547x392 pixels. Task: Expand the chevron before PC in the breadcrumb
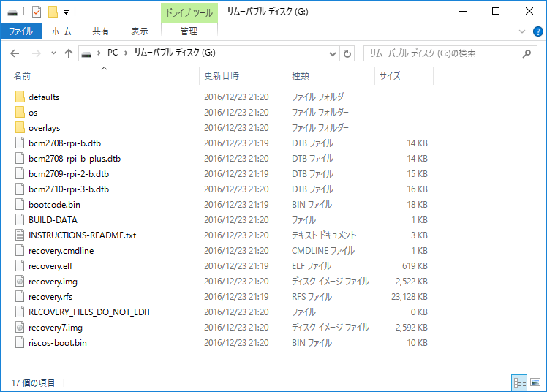(99, 53)
